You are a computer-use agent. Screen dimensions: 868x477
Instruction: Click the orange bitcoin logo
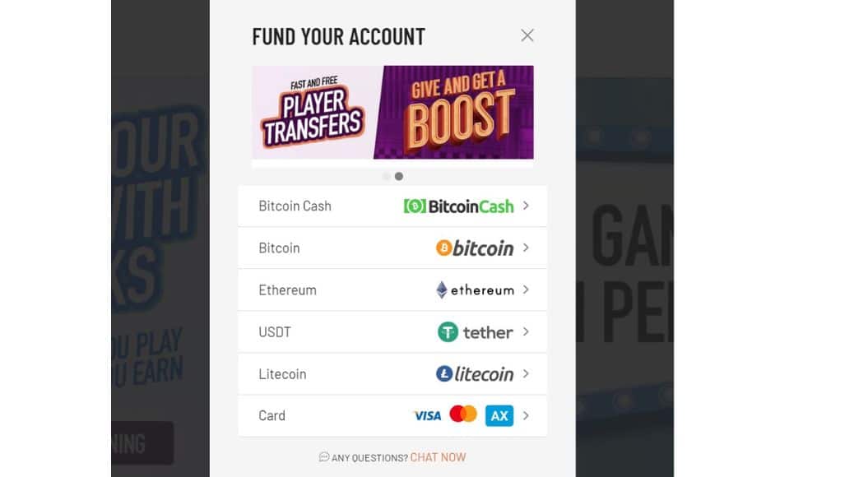click(443, 248)
